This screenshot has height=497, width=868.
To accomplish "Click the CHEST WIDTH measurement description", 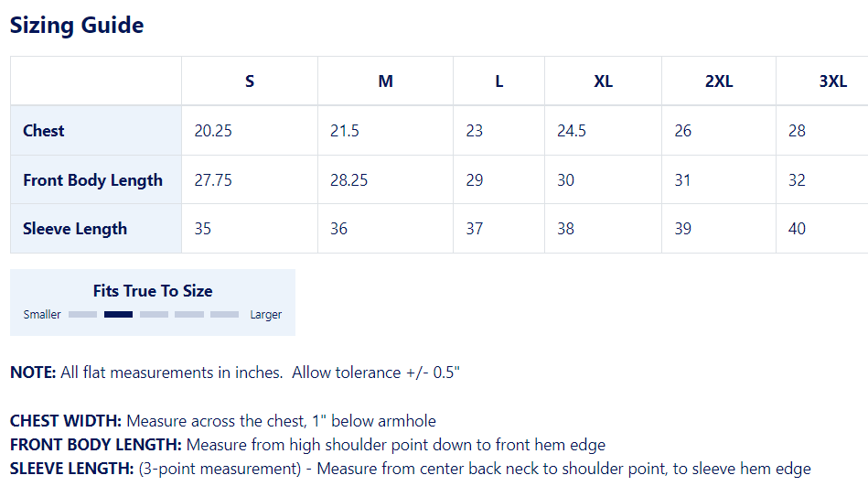I will 223,421.
